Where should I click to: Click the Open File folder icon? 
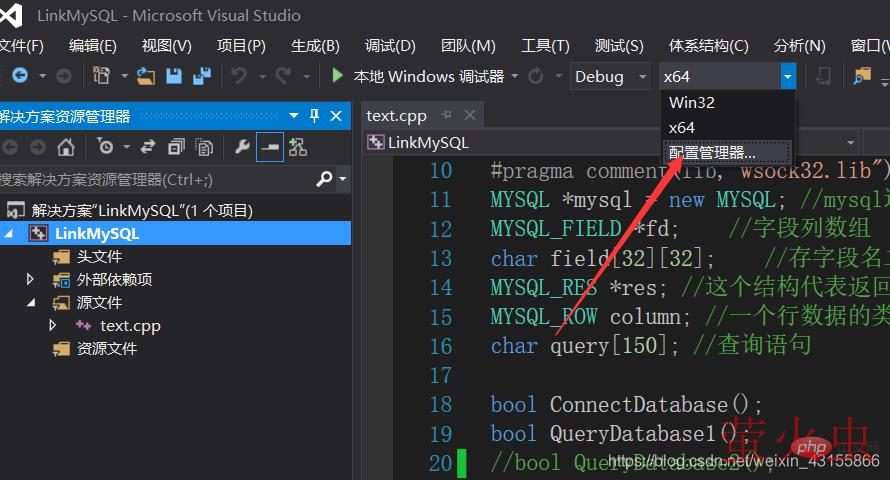pos(146,76)
